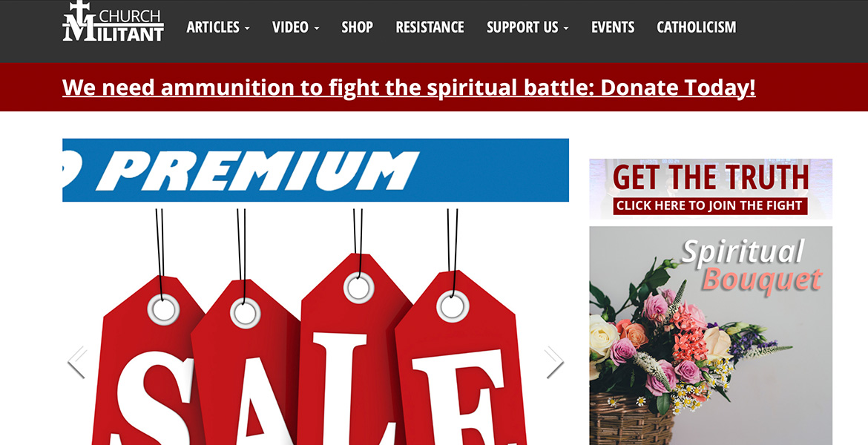Click the red SALE tags slide image
Screen dimensions: 868x445
coord(315,326)
